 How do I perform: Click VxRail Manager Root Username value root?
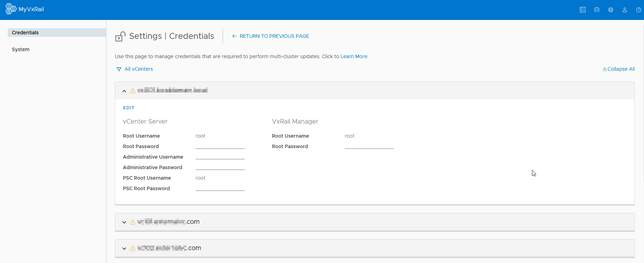point(350,136)
